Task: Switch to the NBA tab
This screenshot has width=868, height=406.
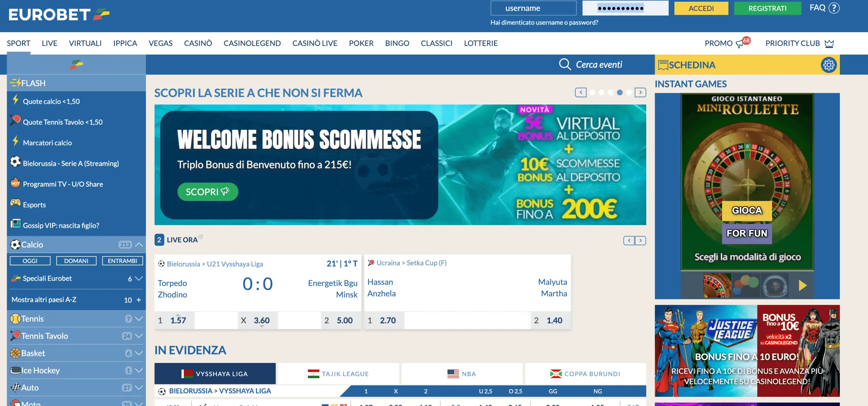Action: point(462,373)
